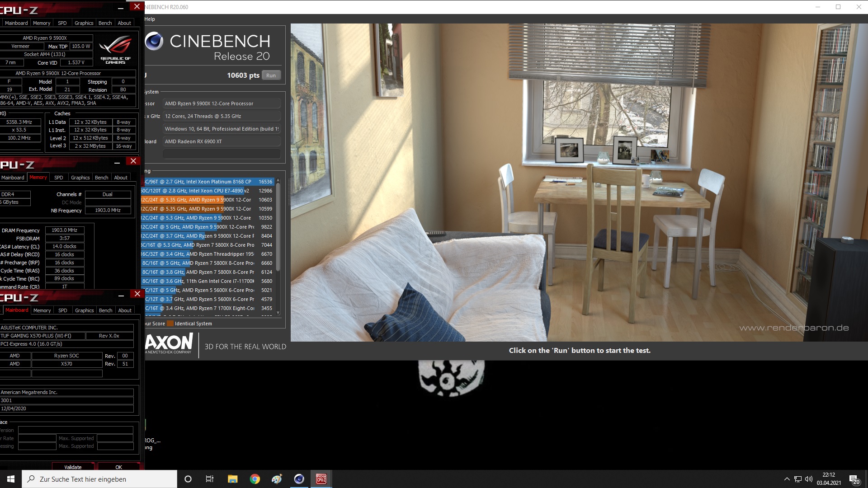Select Intel Xeon Platinum 8168 ranking row
Image resolution: width=868 pixels, height=488 pixels.
207,182
